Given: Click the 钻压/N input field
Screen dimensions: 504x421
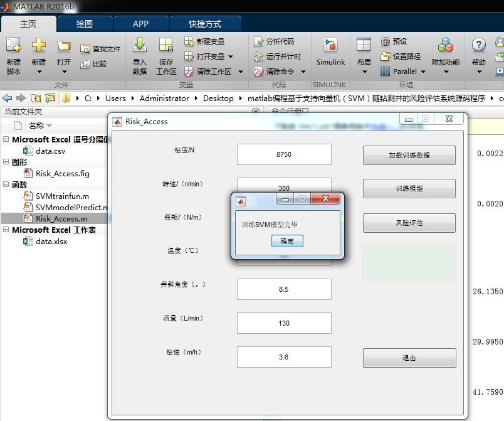Looking at the screenshot, I should tap(284, 154).
